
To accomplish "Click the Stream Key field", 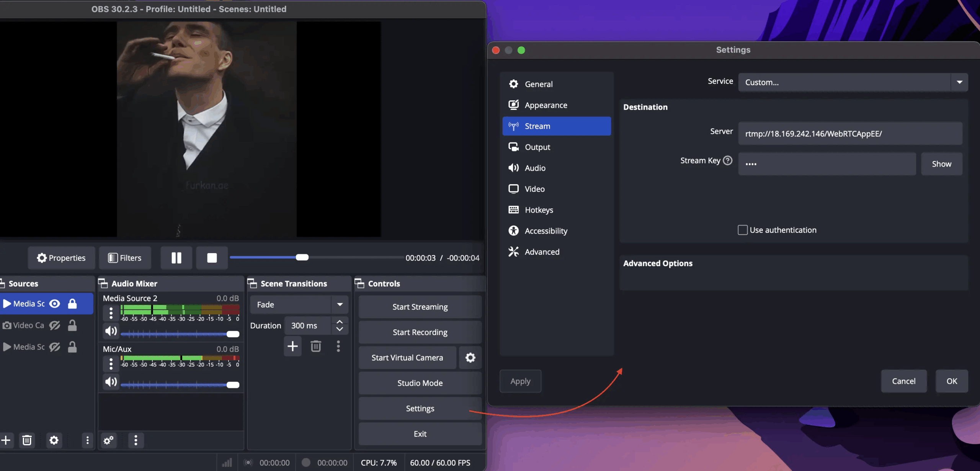I will (827, 164).
